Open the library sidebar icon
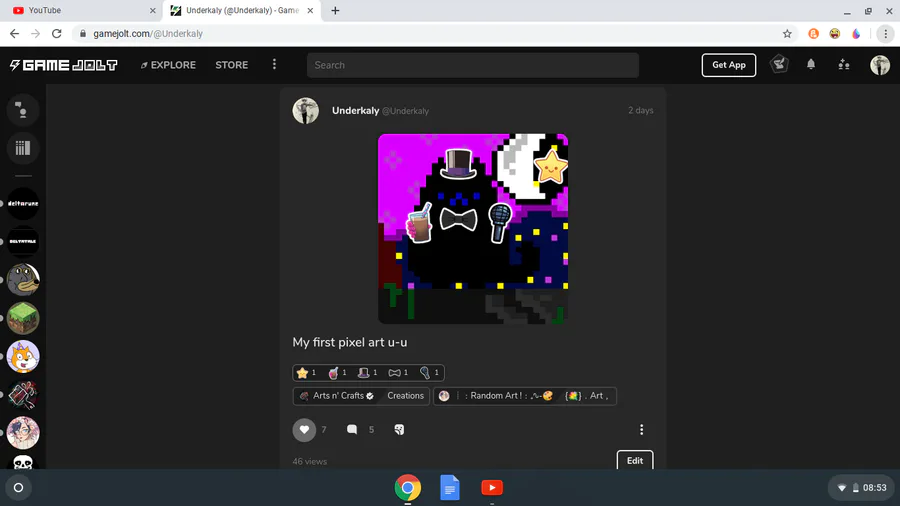 (23, 148)
